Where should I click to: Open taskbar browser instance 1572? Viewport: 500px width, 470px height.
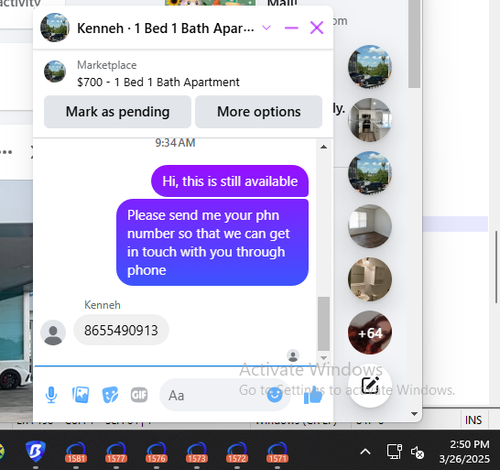(x=237, y=452)
